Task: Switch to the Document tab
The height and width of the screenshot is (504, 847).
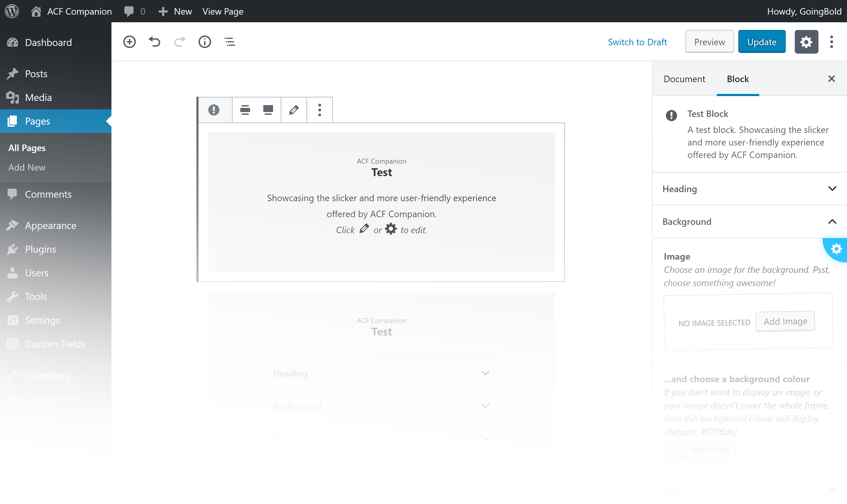Action: (x=684, y=79)
